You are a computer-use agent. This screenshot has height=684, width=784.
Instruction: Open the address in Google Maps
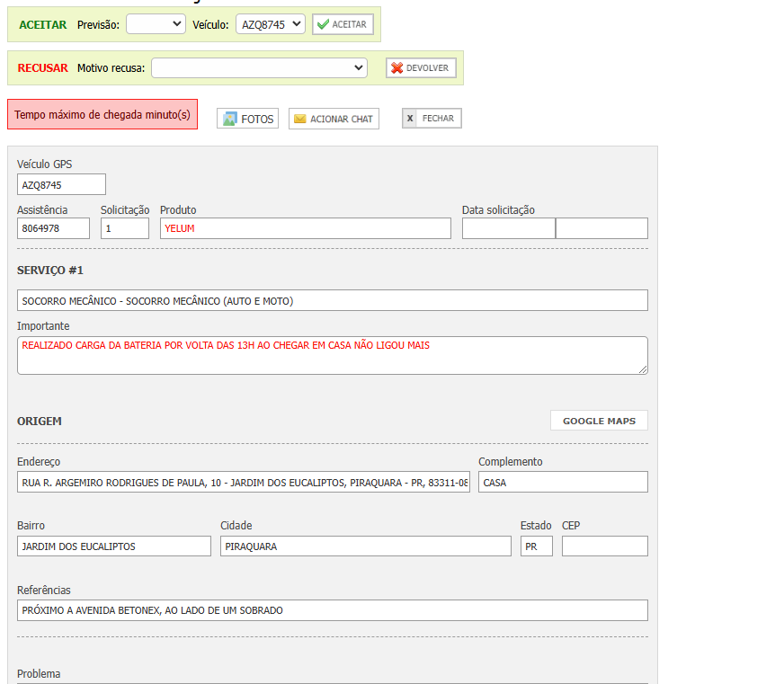(599, 421)
